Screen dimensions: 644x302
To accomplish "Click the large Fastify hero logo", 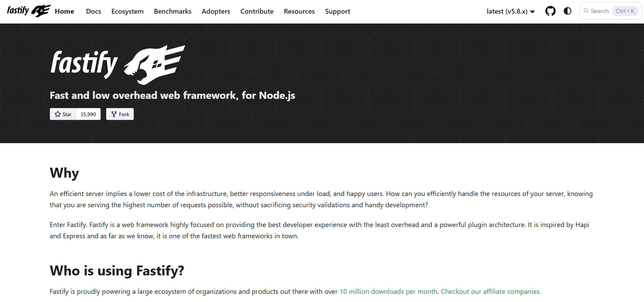I will tap(118, 64).
